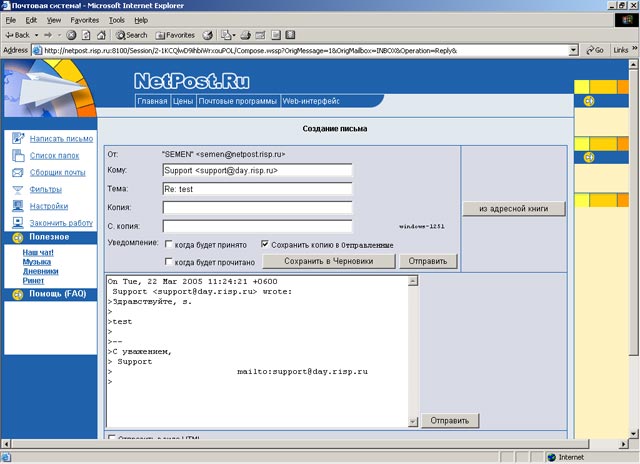Open the Наш чат! link
640x464 pixels.
pos(38,253)
